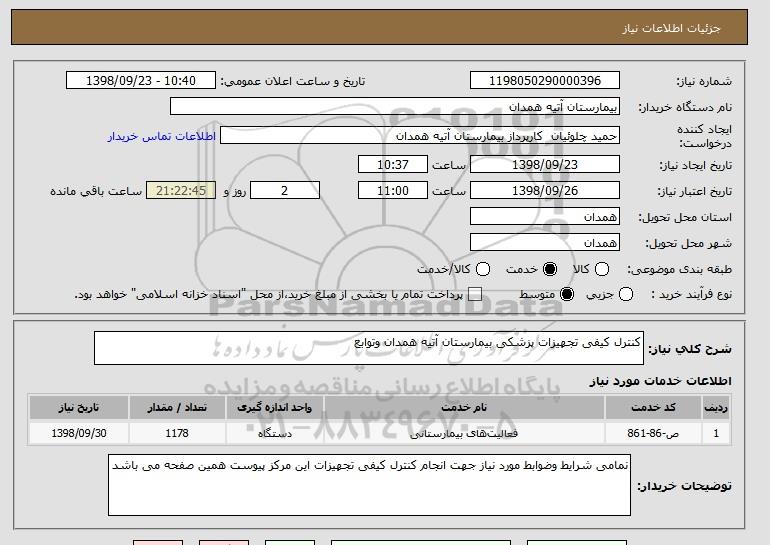Click the service code cell ص-86-861
This screenshot has height=545, width=770.
pos(653,433)
